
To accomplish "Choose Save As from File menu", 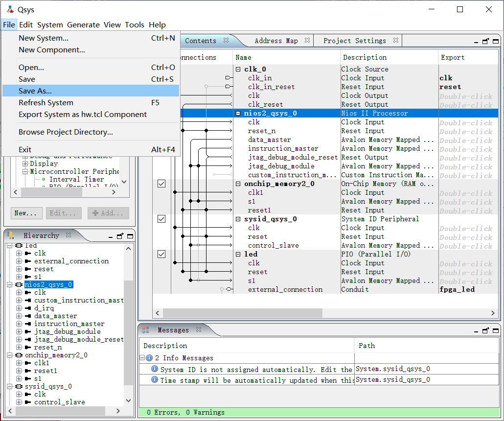I will tap(35, 91).
